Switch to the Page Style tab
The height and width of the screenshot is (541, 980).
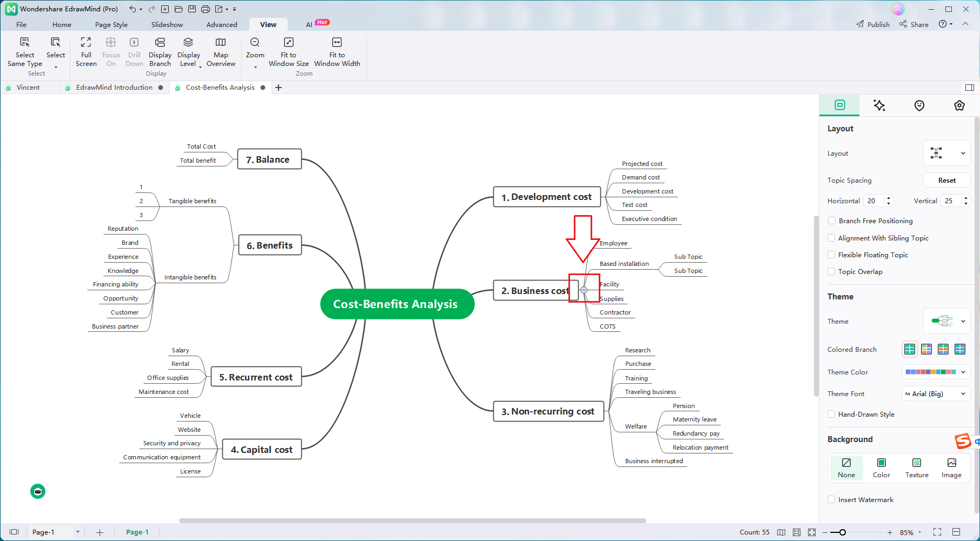tap(111, 24)
